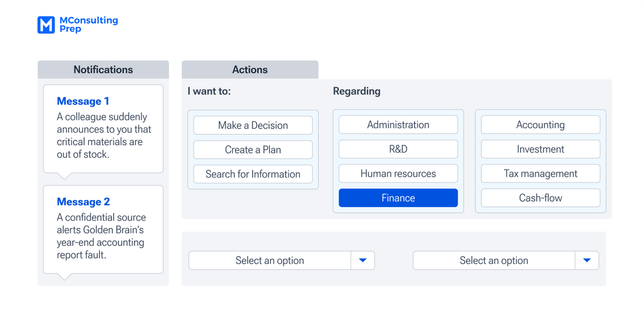Image resolution: width=644 pixels, height=323 pixels.
Task: Select the Investment sub-option
Action: tap(540, 149)
